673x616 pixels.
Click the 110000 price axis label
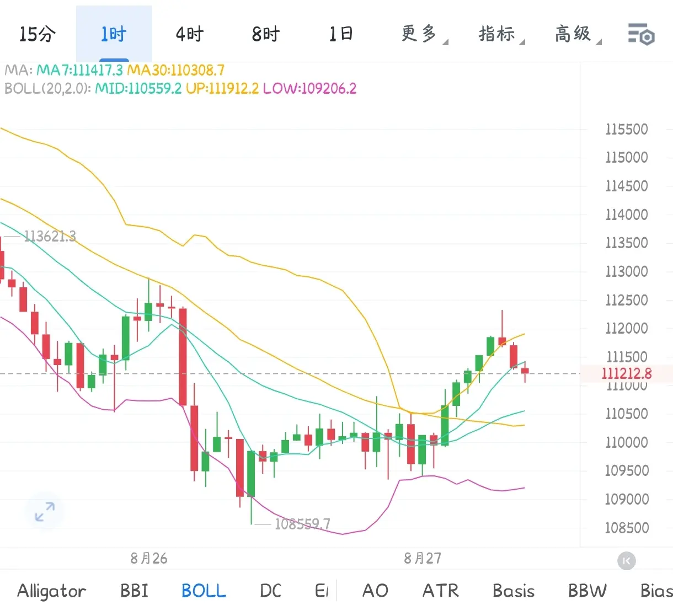point(626,442)
